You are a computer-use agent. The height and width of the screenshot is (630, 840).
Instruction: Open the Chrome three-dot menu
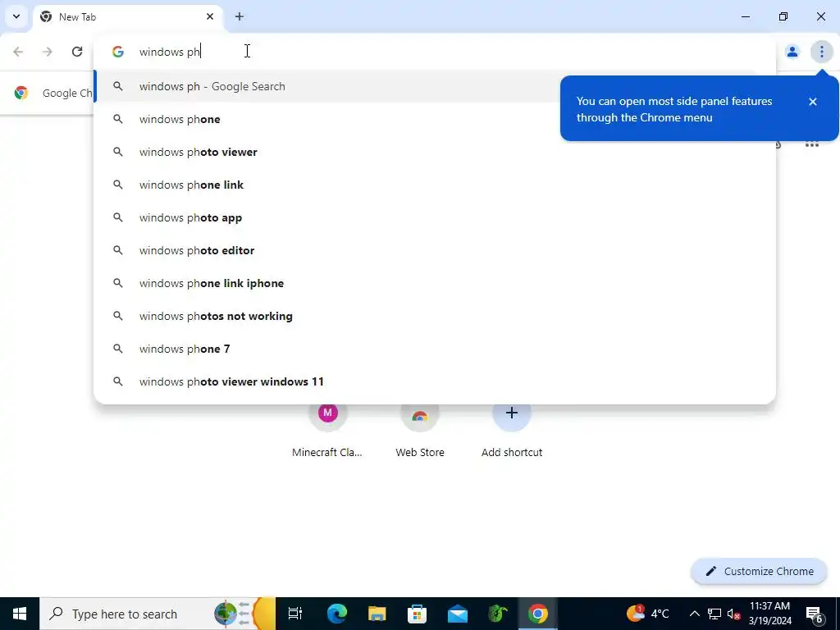[x=821, y=52]
